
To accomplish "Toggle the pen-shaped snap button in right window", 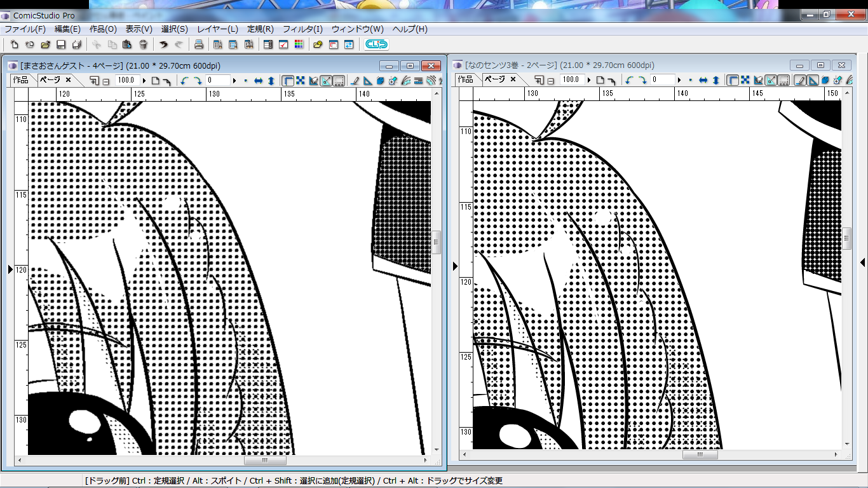I will [x=800, y=80].
